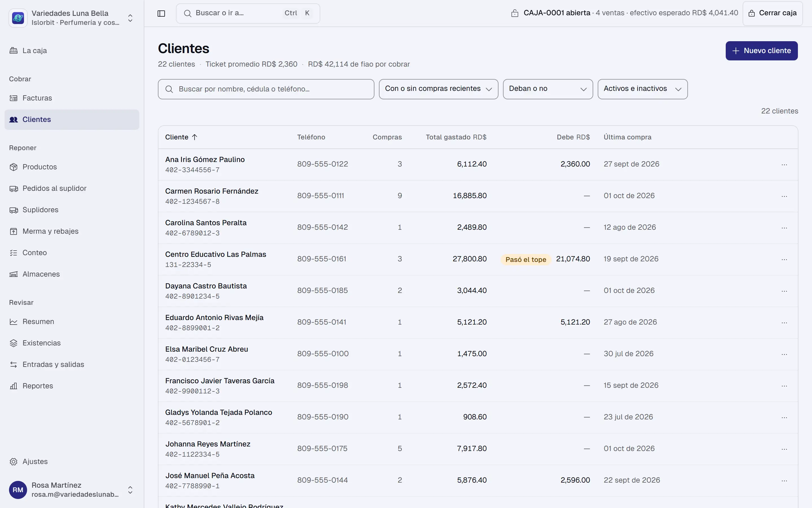Open the Deban o no dropdown

click(548, 89)
